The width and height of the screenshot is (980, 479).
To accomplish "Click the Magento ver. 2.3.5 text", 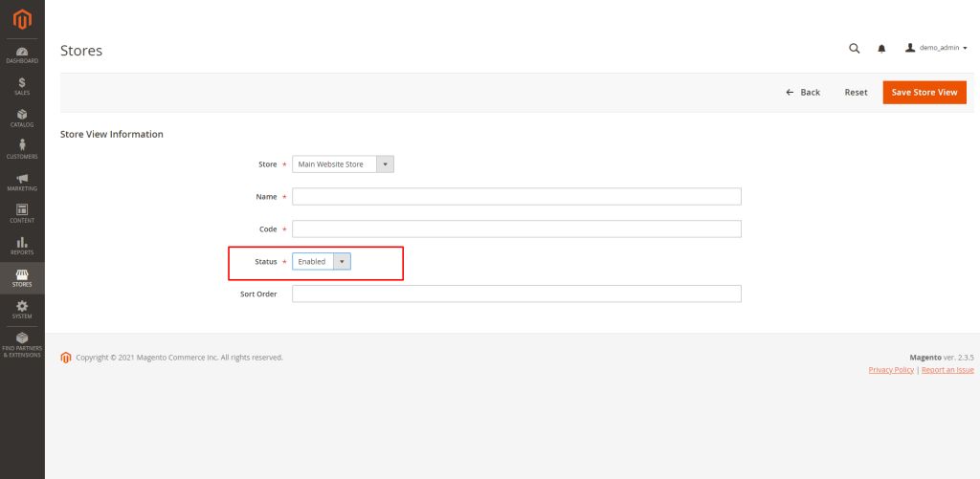I will (x=942, y=358).
